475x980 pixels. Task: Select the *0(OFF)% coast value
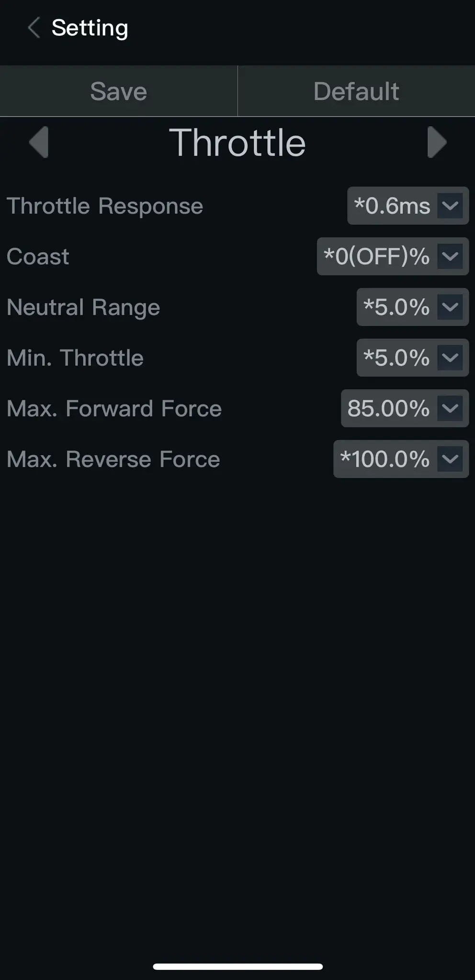(x=376, y=256)
